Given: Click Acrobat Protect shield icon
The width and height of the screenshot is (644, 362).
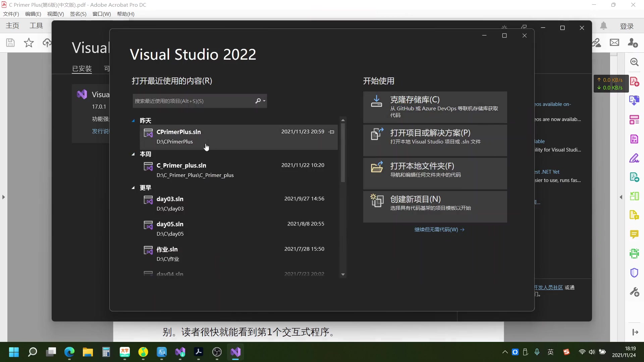Looking at the screenshot, I should point(634,273).
